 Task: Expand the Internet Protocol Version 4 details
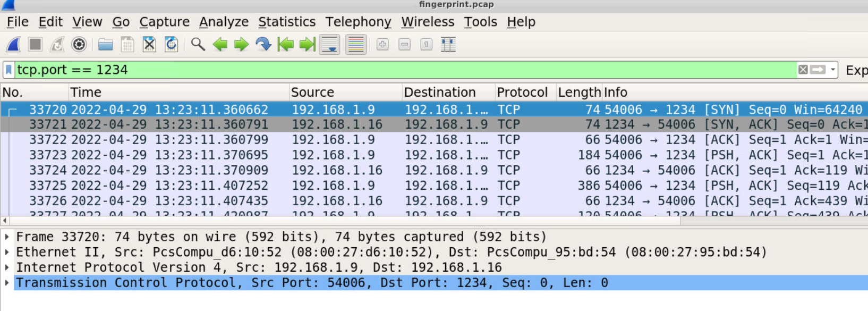coord(7,267)
